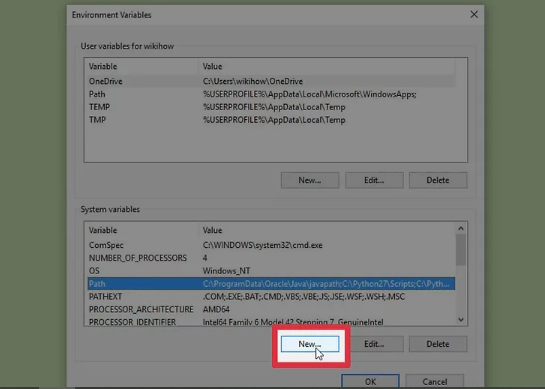
Task: Select PROCESSOR_ARCHITECTURE system variable
Action: tap(271, 309)
